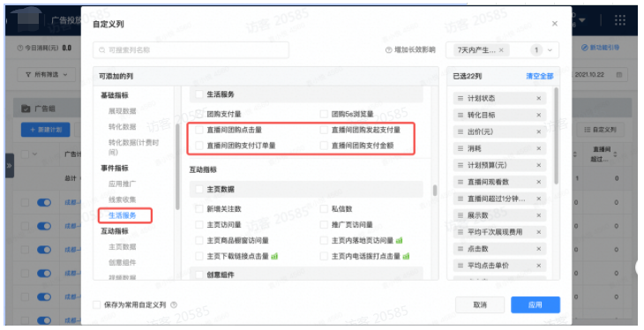644x330 pixels.
Task: Grab the drag handle of 消耗
Action: [x=461, y=148]
